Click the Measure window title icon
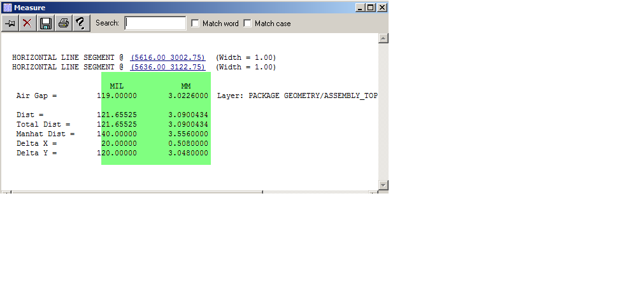 [7, 8]
